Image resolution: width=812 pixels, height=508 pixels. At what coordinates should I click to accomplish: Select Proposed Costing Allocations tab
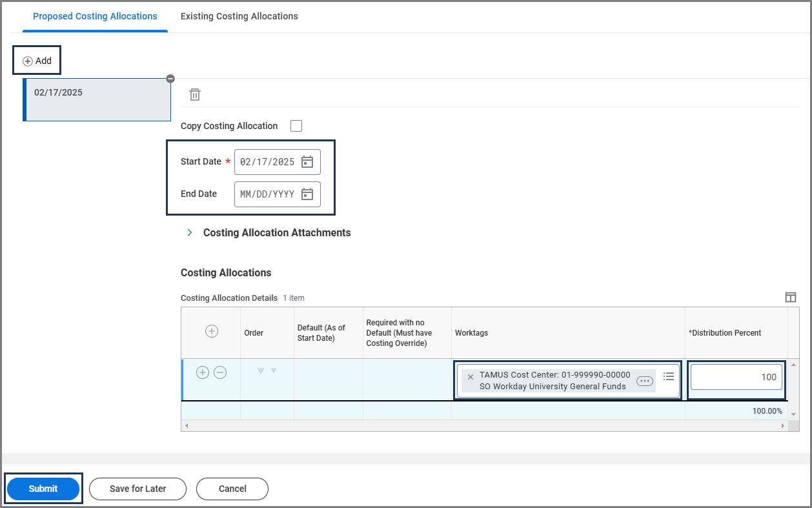click(95, 16)
